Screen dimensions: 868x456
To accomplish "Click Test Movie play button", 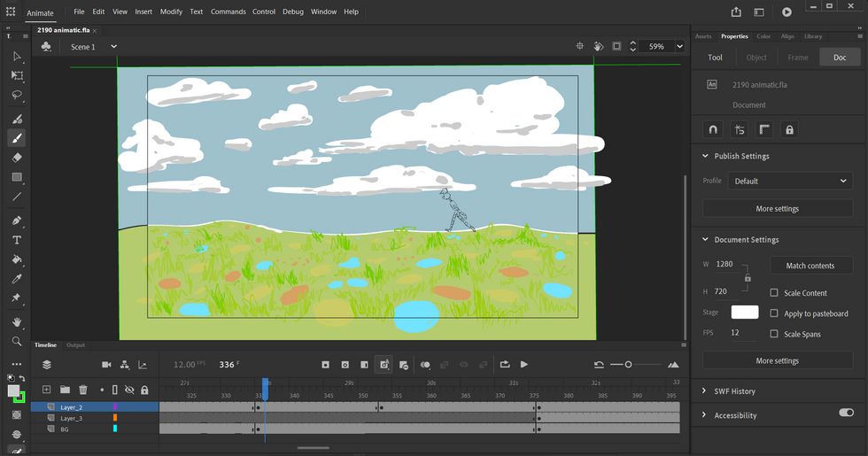I will [787, 12].
